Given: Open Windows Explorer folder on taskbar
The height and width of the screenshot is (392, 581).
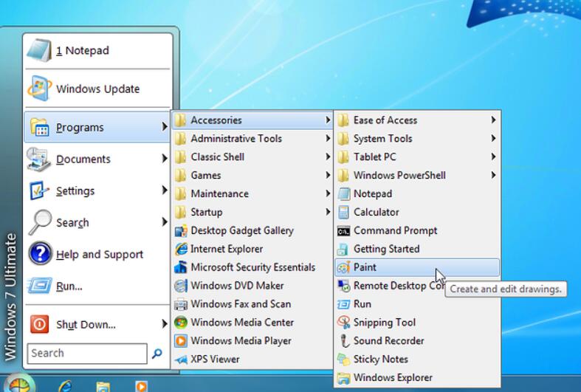Looking at the screenshot, I should pyautogui.click(x=103, y=387).
